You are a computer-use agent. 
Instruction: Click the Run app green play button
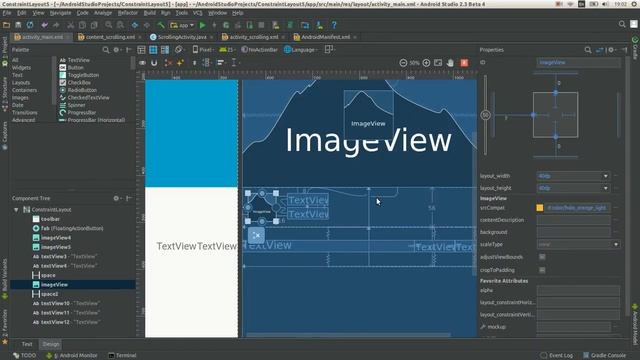202,25
